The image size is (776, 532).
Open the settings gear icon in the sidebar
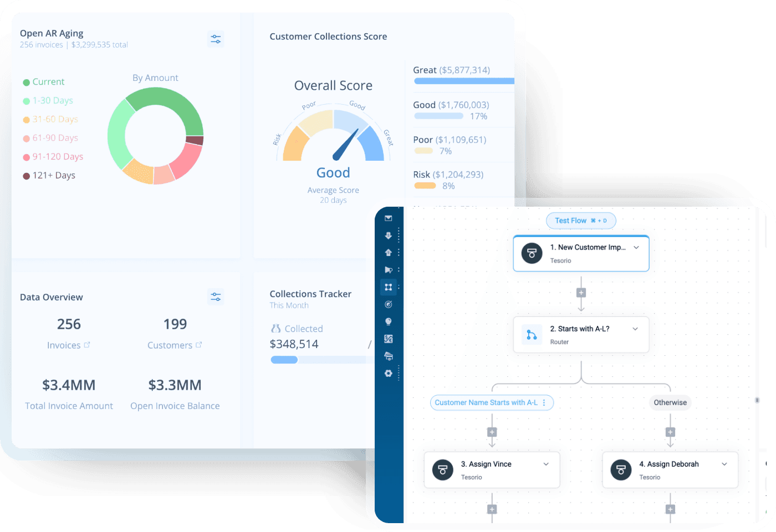[388, 374]
